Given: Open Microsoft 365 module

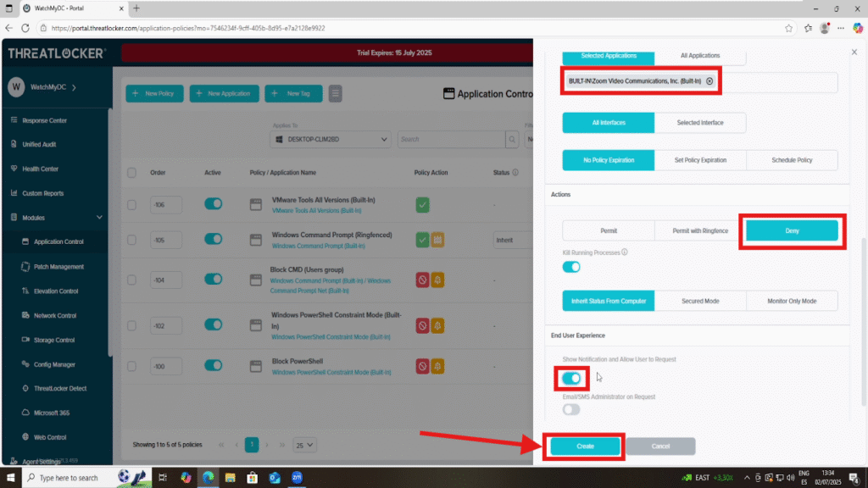Looking at the screenshot, I should [52, 413].
